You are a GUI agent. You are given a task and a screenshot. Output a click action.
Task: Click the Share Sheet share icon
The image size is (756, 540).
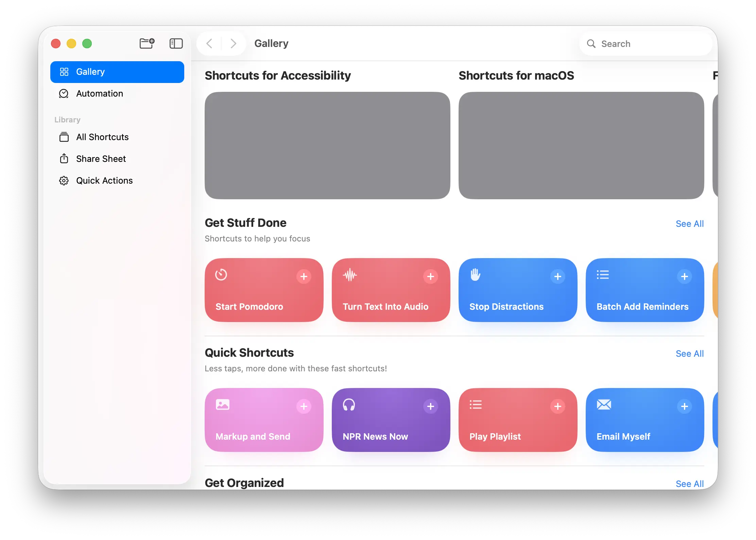coord(64,158)
